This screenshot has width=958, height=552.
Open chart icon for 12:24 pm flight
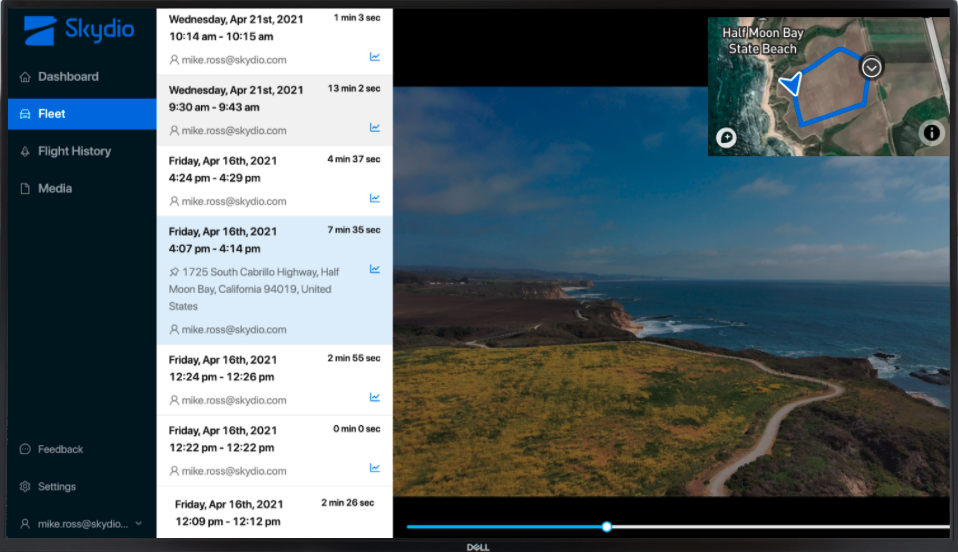click(x=374, y=397)
